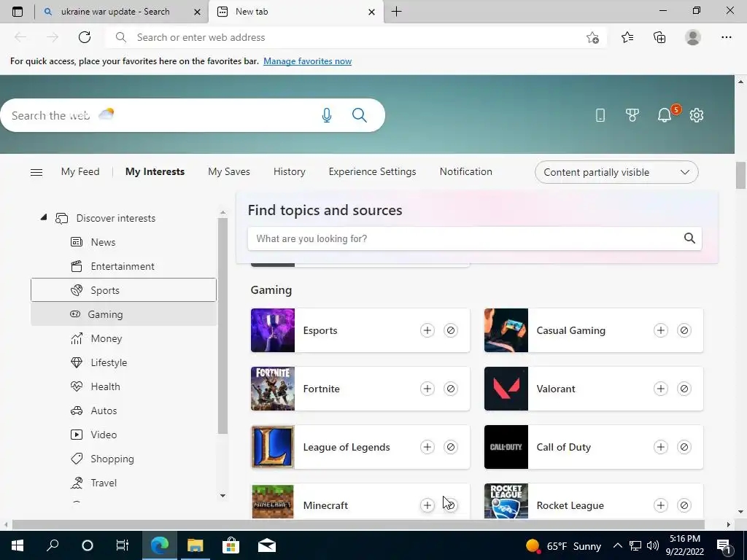The width and height of the screenshot is (747, 560).
Task: Open a new browser tab with plus
Action: point(396,12)
